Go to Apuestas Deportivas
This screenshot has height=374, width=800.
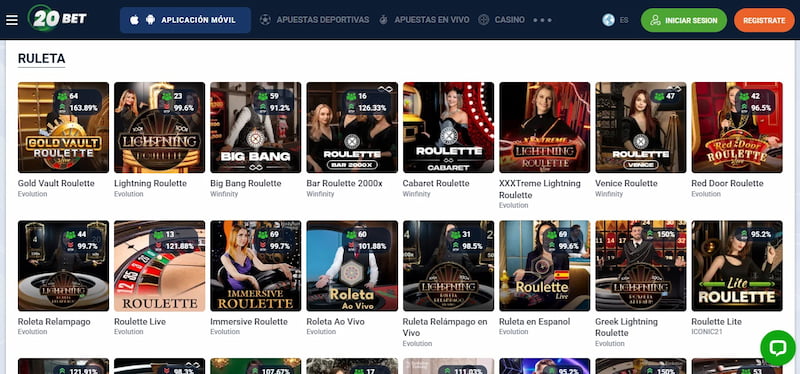322,20
